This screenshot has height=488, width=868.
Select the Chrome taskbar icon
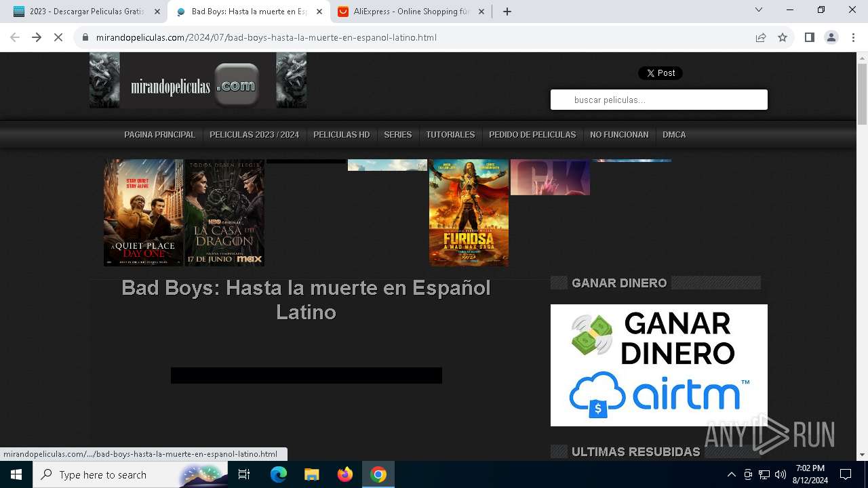378,474
